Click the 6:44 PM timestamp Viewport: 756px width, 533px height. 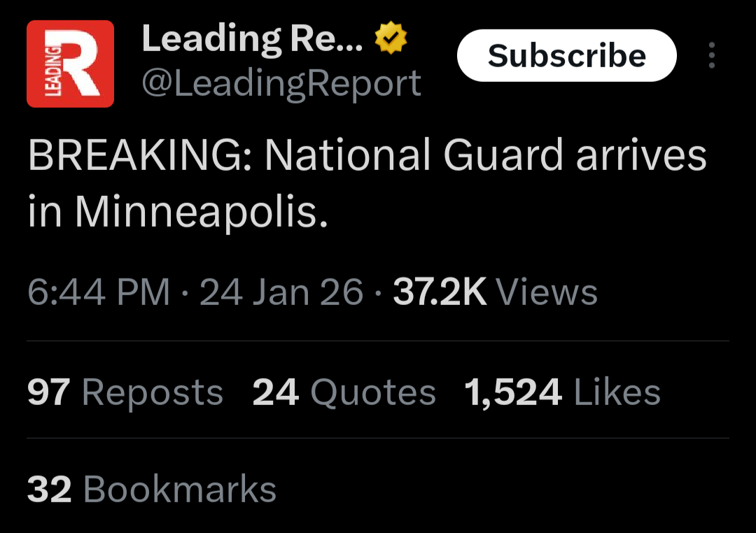[99, 292]
